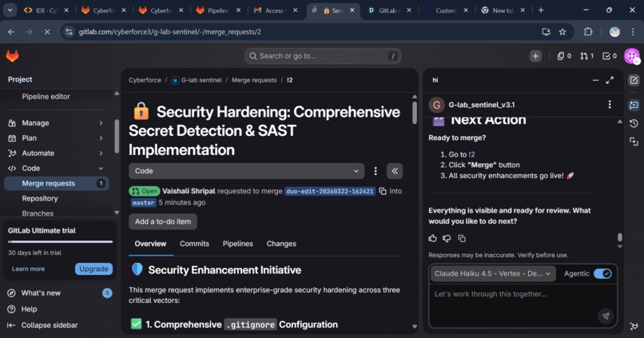Switch to the Overview tab
644x338 pixels.
click(x=150, y=244)
